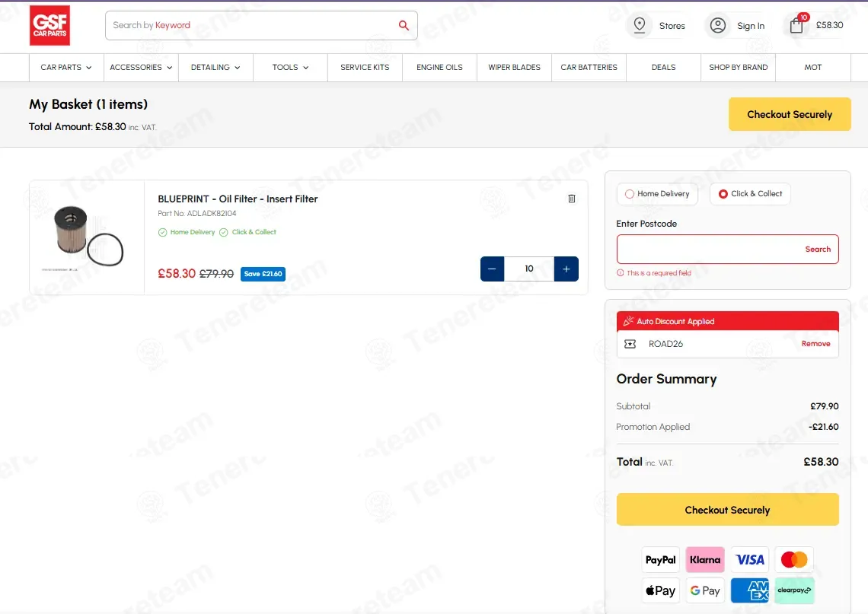
Task: Open the Car Batteries menu item
Action: [x=589, y=68]
